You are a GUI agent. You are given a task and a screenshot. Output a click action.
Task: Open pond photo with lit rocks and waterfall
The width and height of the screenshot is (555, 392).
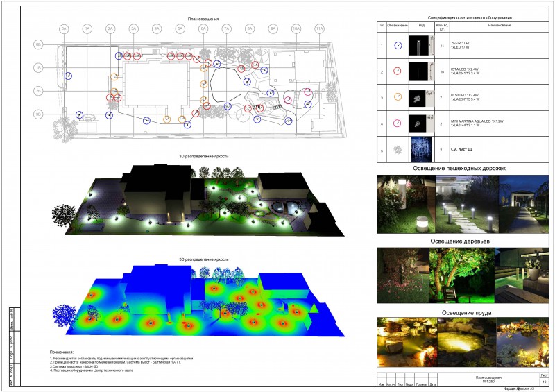pos(407,342)
